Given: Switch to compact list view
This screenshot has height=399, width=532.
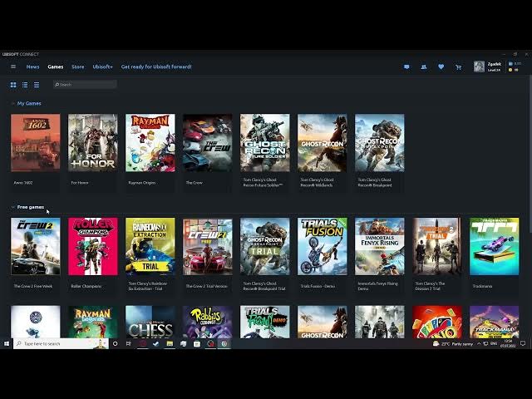Looking at the screenshot, I should point(36,85).
